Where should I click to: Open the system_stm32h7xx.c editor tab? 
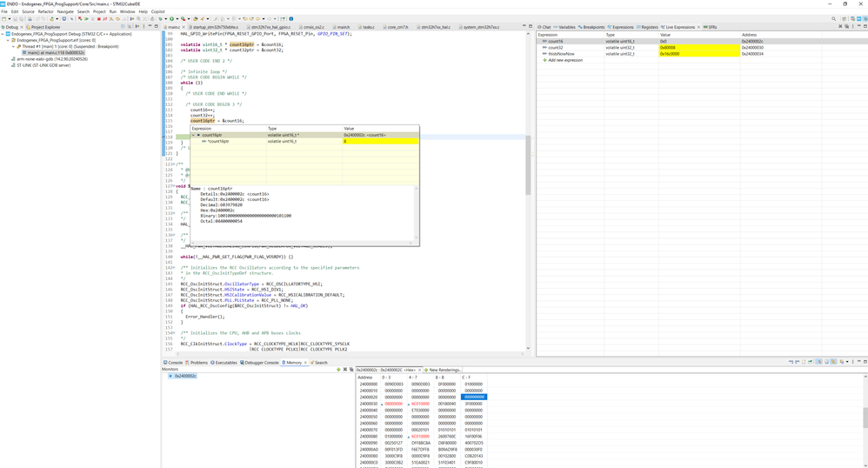click(x=479, y=27)
